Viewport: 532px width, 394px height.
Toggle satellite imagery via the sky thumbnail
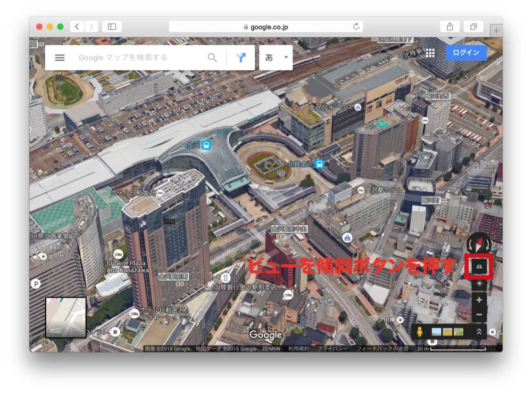click(x=436, y=331)
